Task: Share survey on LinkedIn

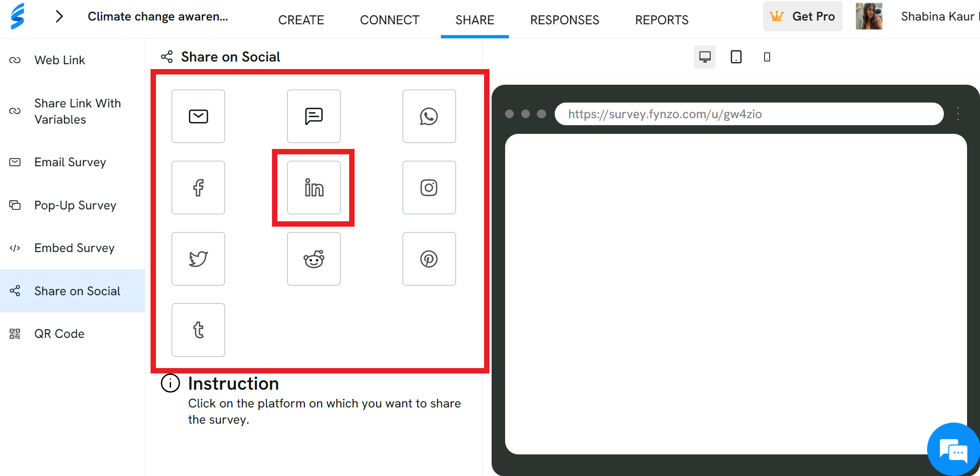Action: (314, 187)
